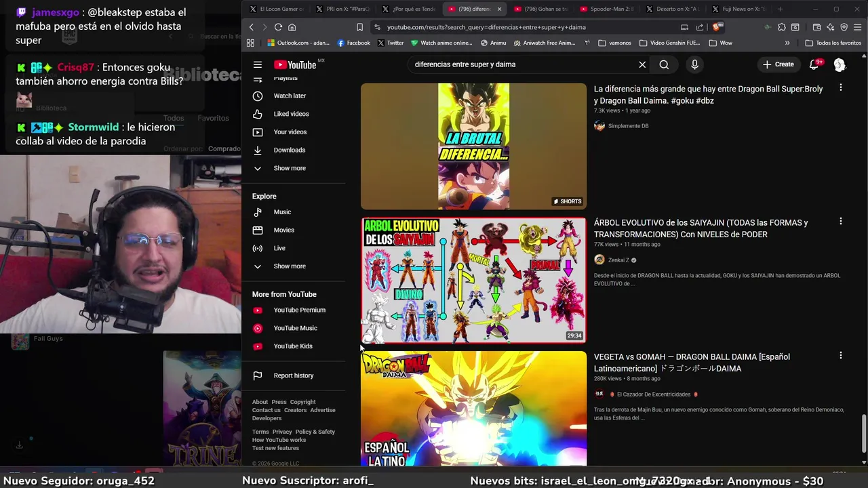The width and height of the screenshot is (868, 488).
Task: Open the Create button
Action: [778, 64]
